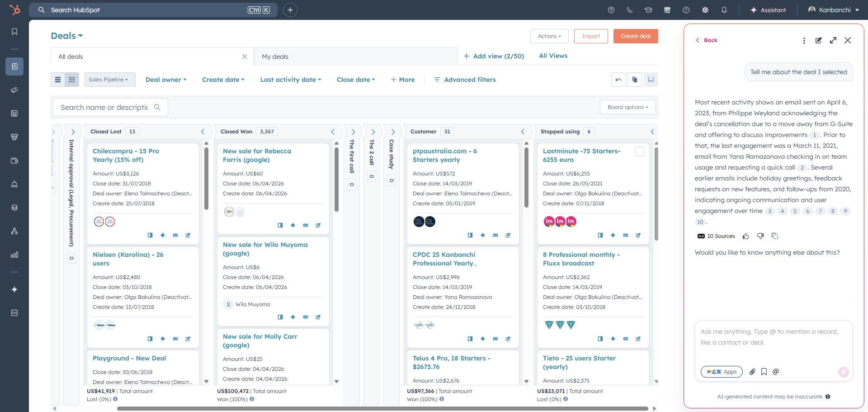868x412 pixels.
Task: Click Add view (2/50)
Action: tap(494, 56)
